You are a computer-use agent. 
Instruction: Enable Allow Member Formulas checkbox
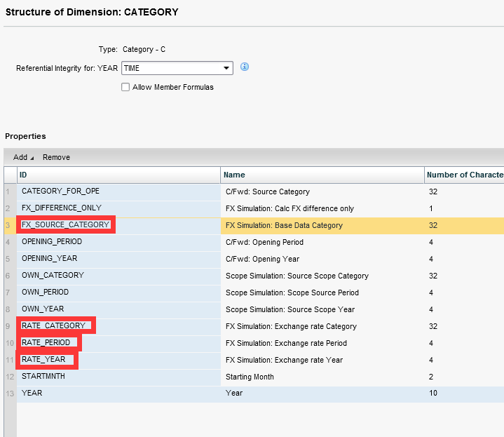click(125, 87)
